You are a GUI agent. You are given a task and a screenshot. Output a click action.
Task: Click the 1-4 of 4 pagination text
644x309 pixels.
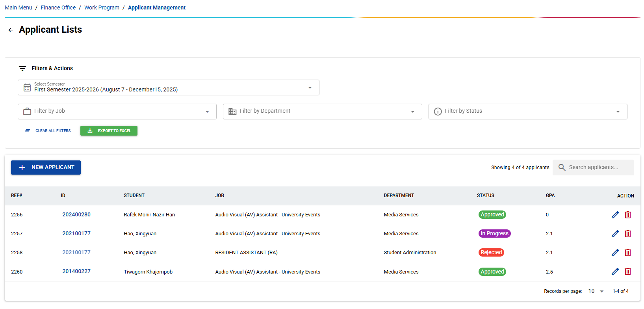click(x=620, y=291)
